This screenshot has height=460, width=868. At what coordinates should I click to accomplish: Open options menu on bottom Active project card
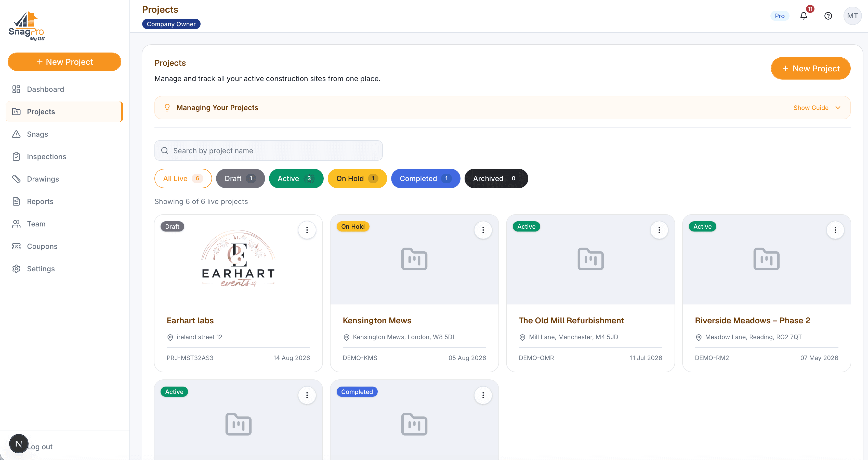click(307, 395)
